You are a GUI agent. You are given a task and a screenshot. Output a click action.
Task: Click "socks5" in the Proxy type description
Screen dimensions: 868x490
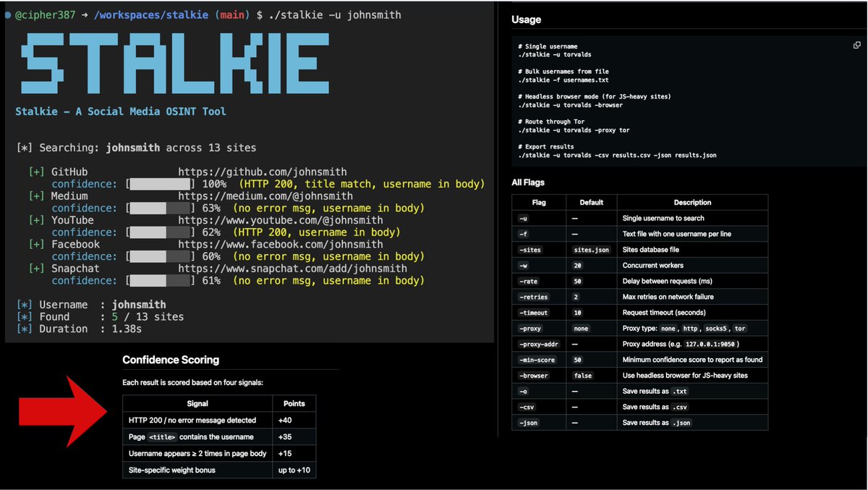click(715, 329)
